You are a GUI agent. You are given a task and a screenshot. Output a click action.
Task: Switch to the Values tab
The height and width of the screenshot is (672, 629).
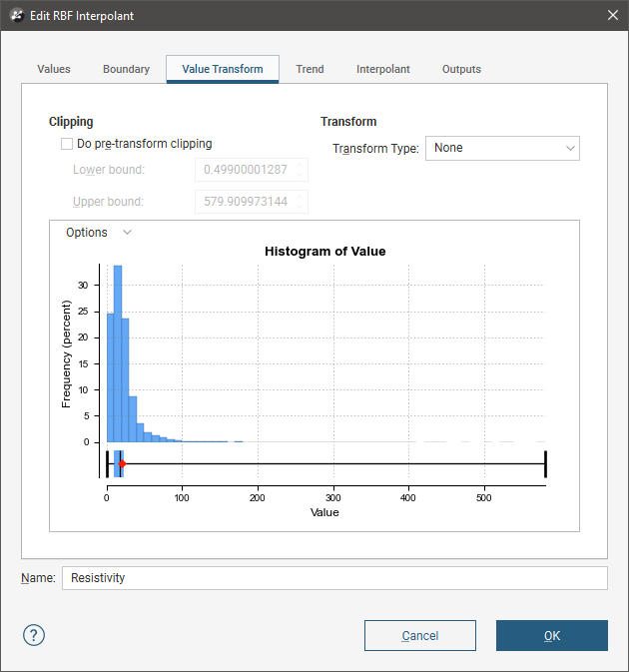click(x=54, y=69)
